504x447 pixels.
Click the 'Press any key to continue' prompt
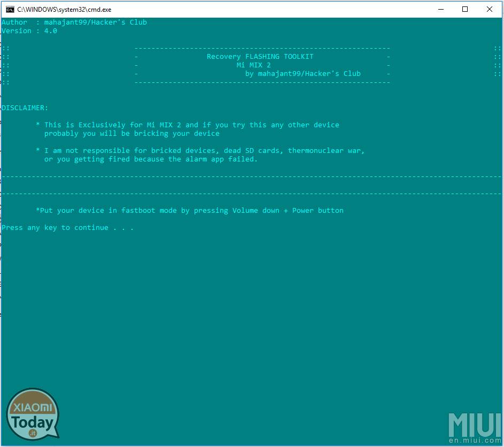(x=67, y=228)
